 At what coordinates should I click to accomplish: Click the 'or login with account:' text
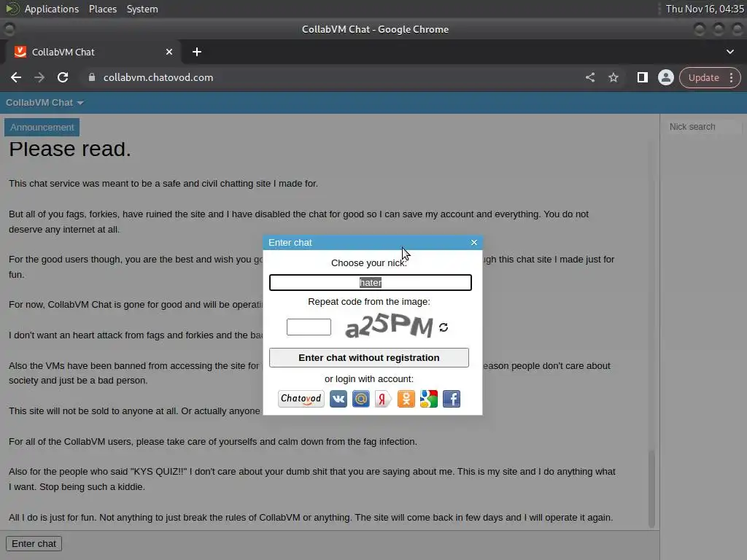[x=368, y=379]
